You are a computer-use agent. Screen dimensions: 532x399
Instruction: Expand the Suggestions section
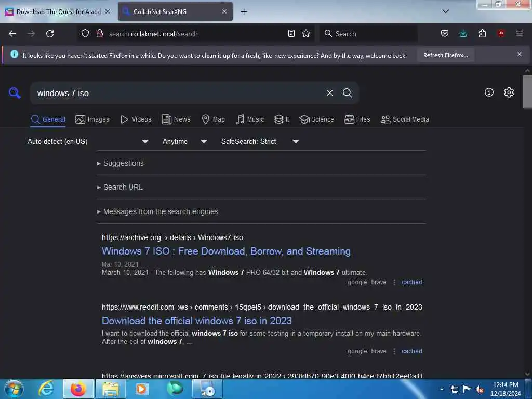tap(121, 163)
